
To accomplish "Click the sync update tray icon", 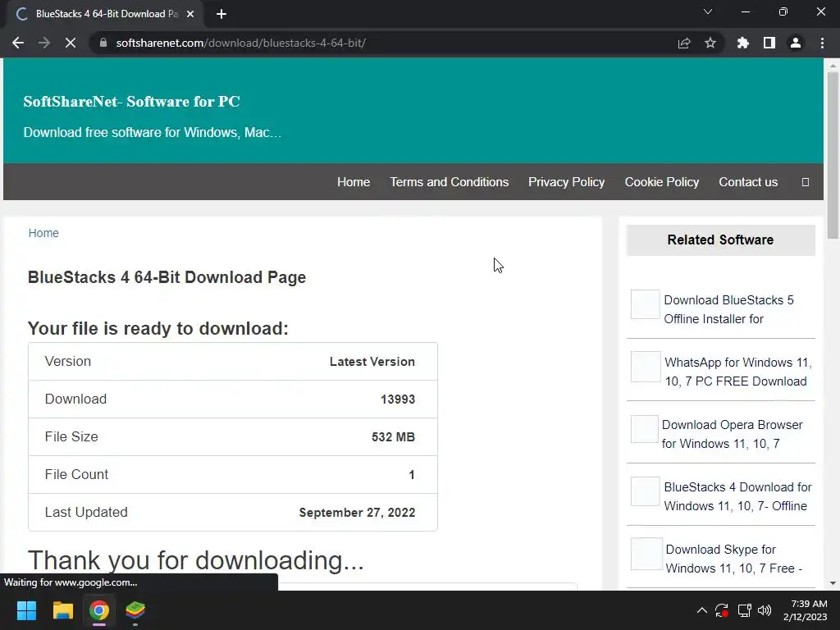I will pos(722,610).
